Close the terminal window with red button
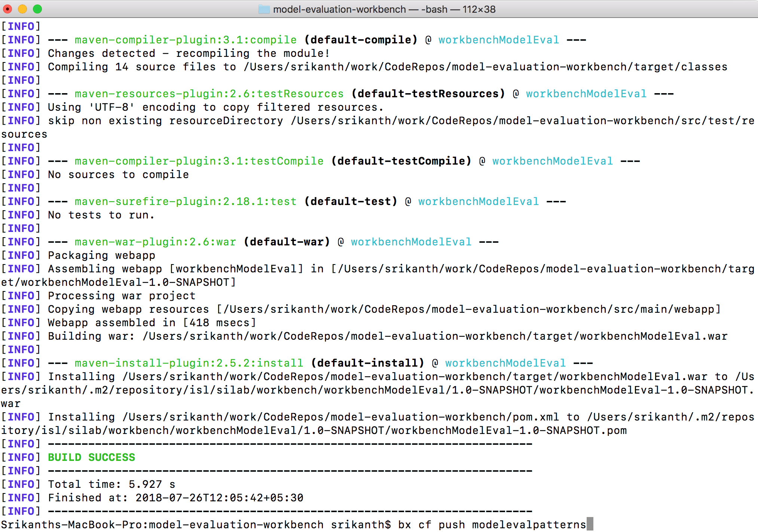 [x=8, y=9]
